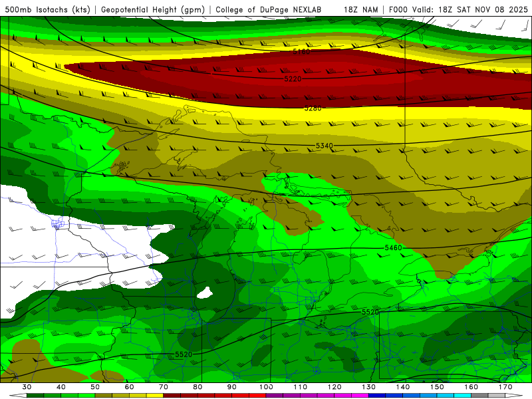Click the 5460 height contour label
The width and height of the screenshot is (532, 399).
click(x=393, y=248)
